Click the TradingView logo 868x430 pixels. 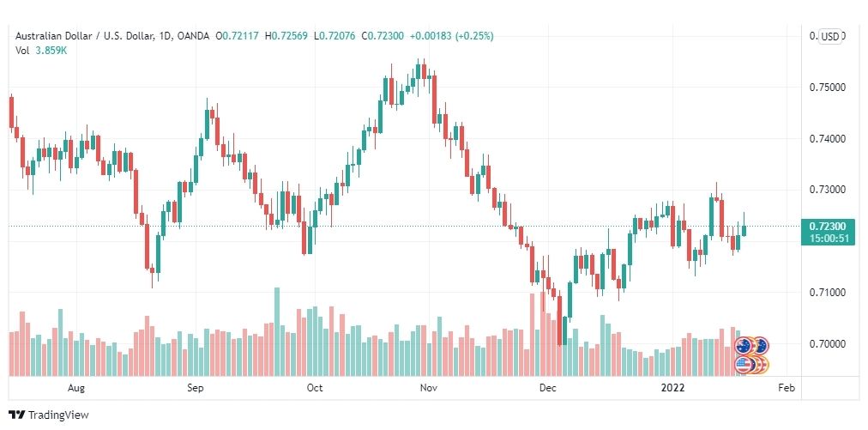point(48,415)
